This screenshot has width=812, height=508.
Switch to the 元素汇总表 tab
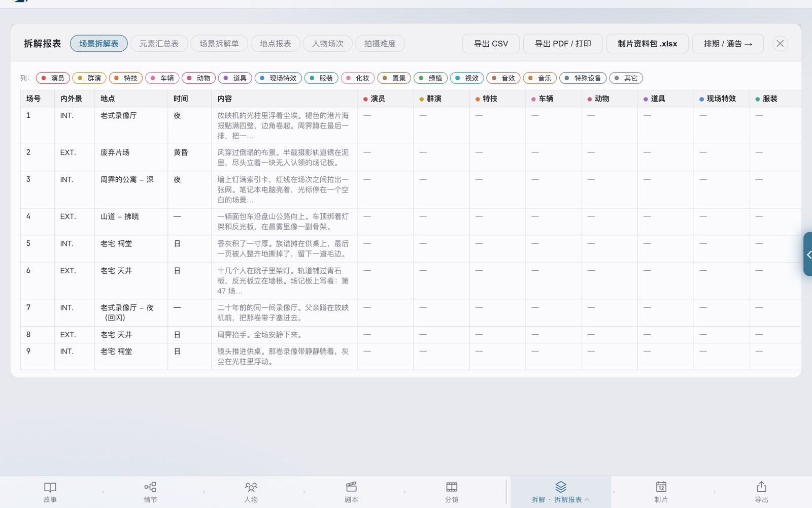tap(159, 44)
